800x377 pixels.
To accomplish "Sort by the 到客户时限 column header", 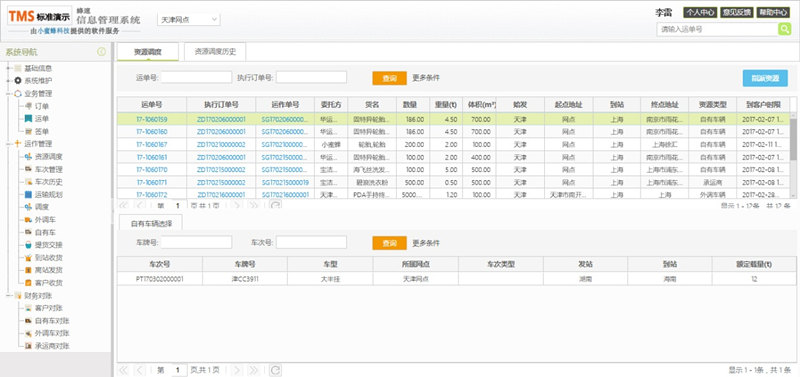I will 763,105.
